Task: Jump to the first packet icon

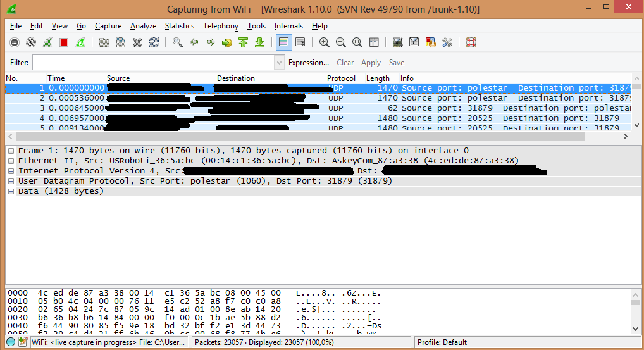Action: (243, 42)
